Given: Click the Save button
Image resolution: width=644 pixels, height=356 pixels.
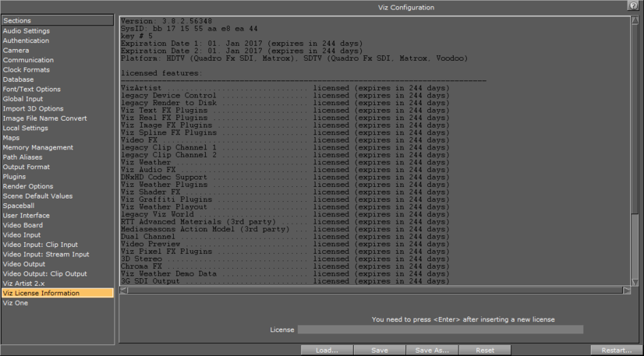Looking at the screenshot, I should [x=380, y=351].
